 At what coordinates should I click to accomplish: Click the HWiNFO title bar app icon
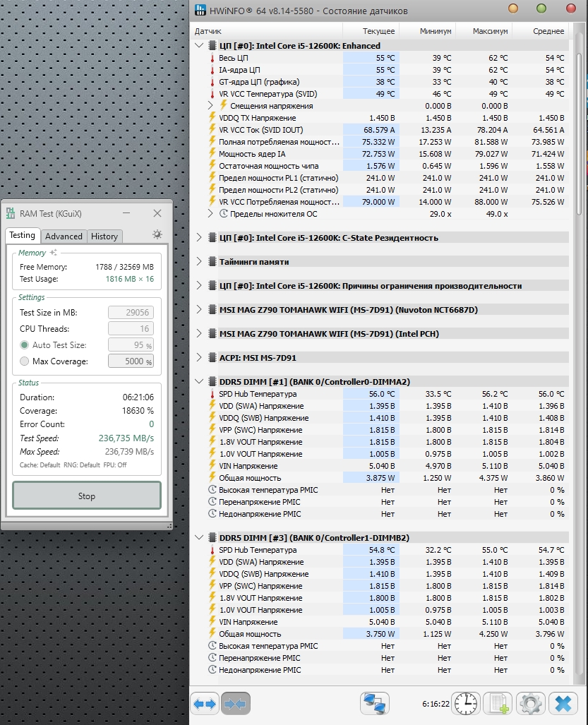200,10
